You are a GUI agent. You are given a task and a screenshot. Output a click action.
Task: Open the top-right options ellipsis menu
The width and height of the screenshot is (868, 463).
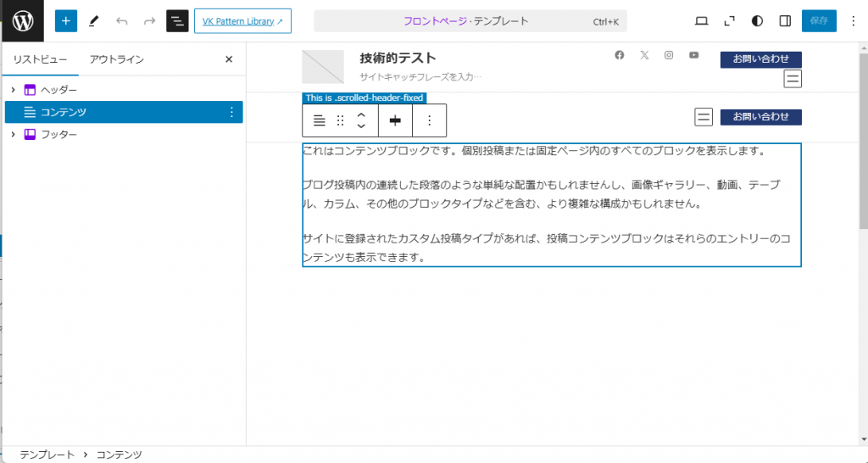(x=853, y=21)
